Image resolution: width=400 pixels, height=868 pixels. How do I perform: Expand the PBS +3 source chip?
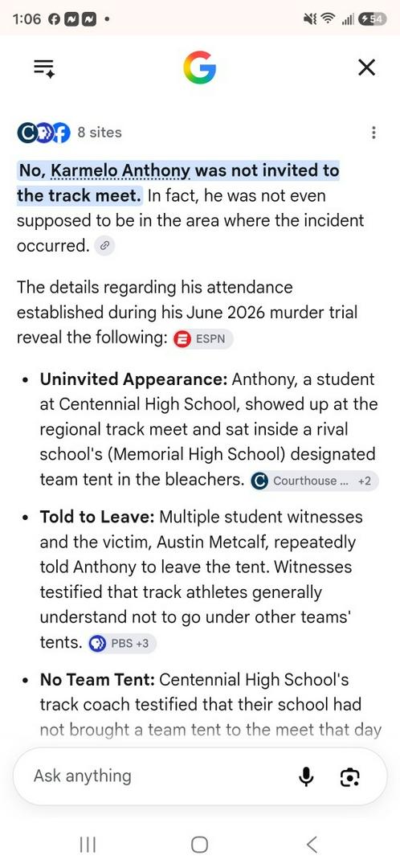(x=122, y=643)
